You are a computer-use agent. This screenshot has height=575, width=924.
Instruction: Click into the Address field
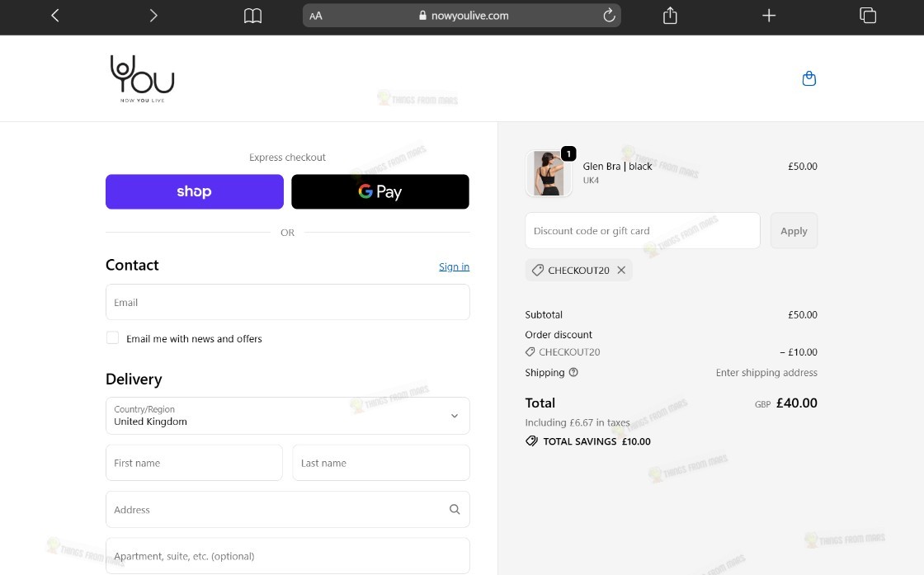tap(288, 509)
